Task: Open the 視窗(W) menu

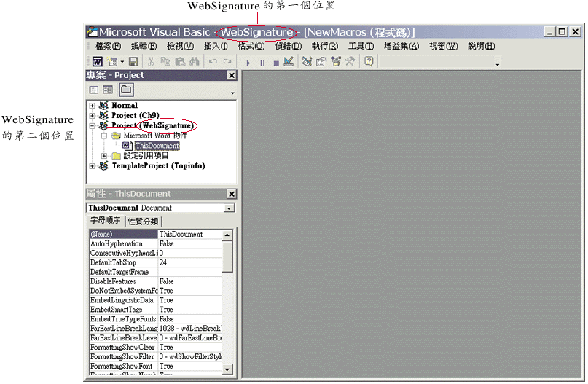Action: point(443,46)
